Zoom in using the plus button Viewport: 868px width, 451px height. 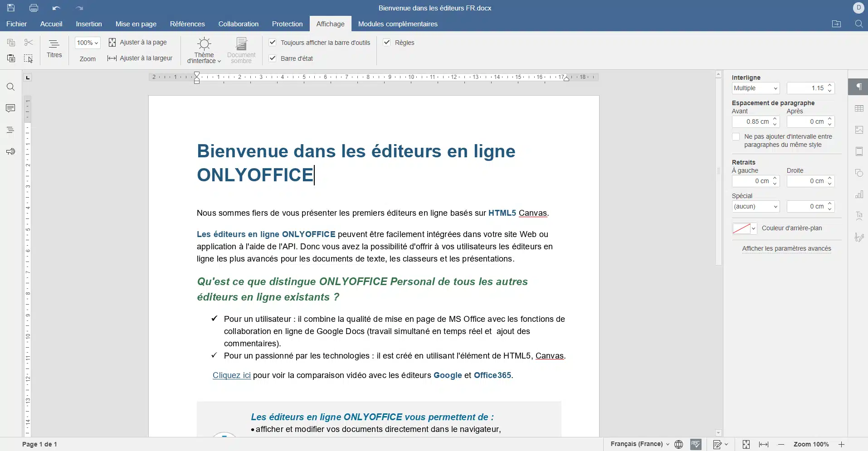(x=842, y=444)
